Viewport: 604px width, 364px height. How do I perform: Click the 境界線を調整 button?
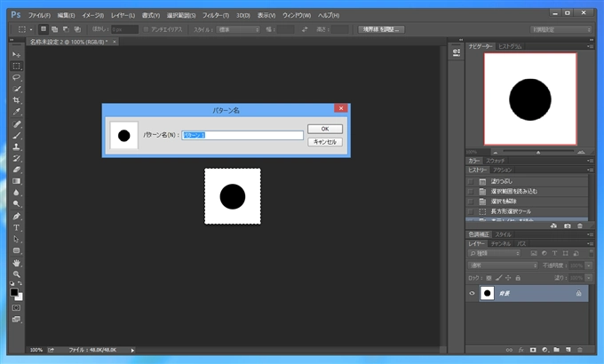click(381, 29)
